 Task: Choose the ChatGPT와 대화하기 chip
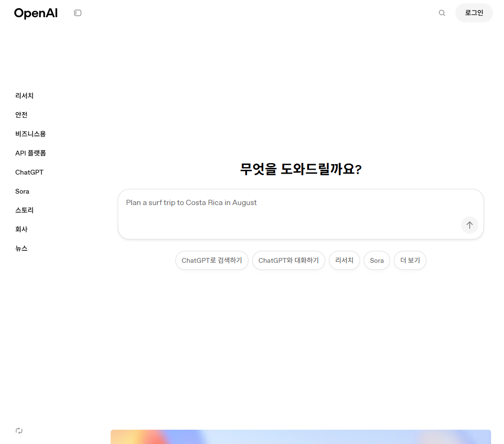pyautogui.click(x=288, y=260)
